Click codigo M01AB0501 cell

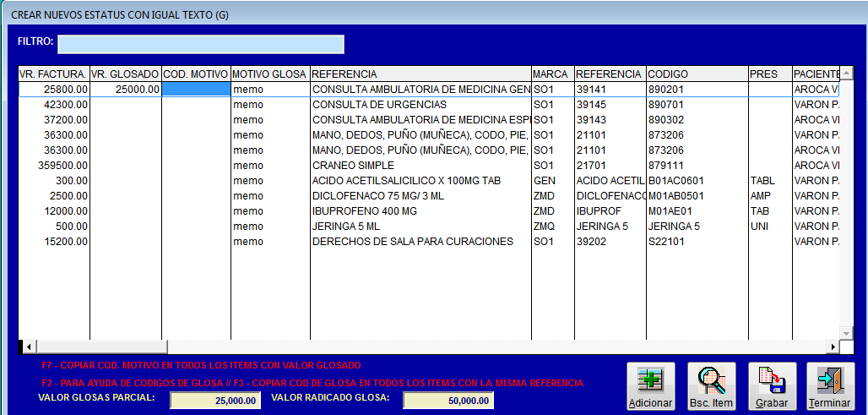point(697,196)
